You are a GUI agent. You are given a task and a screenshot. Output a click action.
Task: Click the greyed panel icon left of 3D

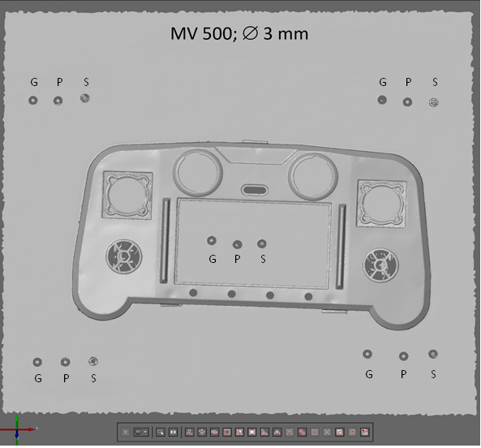[x=125, y=432]
